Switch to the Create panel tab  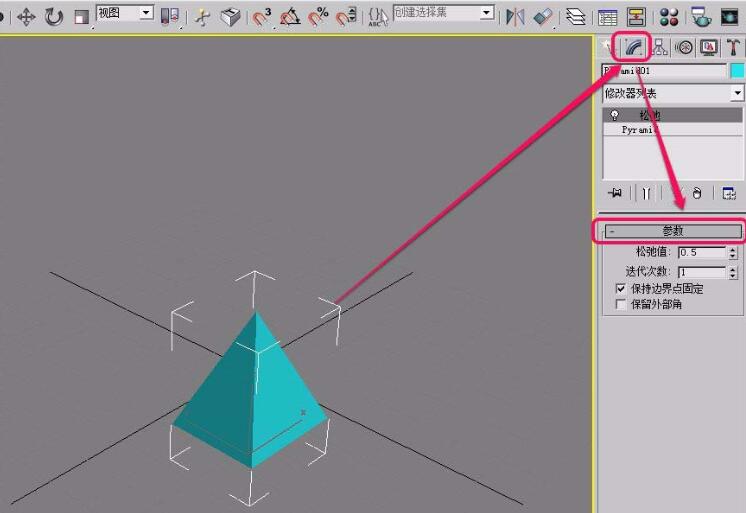point(608,47)
